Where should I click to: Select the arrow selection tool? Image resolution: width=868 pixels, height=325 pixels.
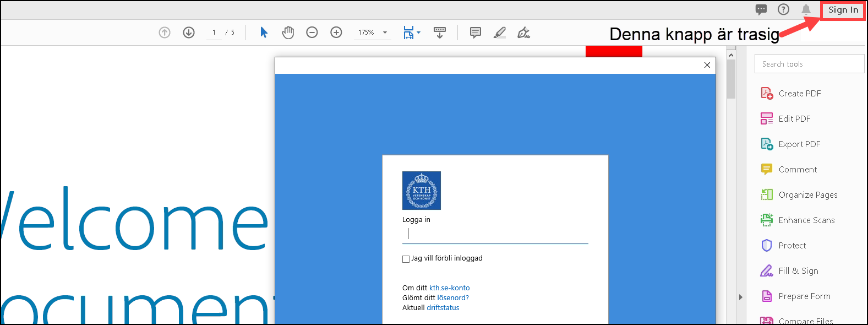coord(264,32)
